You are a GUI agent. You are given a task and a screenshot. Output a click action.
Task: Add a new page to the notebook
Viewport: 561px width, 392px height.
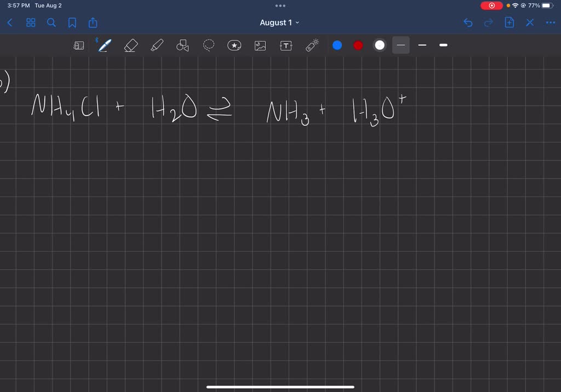click(x=509, y=22)
